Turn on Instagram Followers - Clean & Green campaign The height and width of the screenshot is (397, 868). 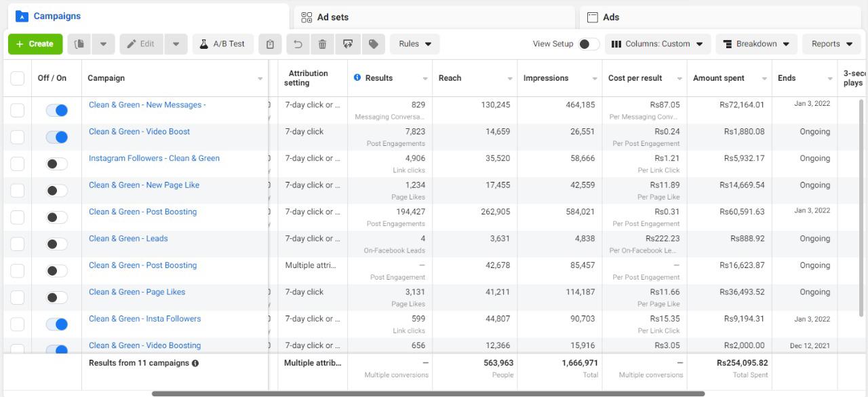[x=57, y=164]
